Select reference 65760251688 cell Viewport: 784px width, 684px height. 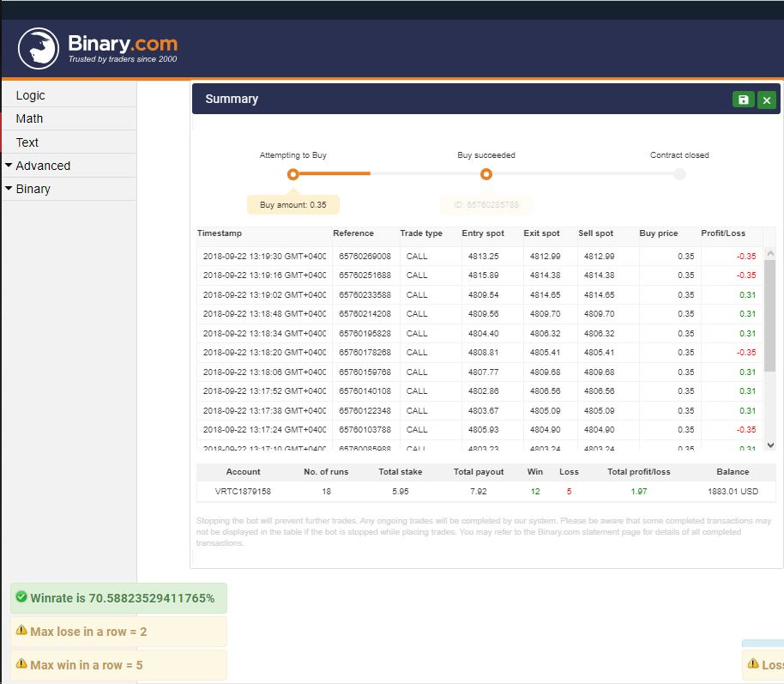click(365, 275)
